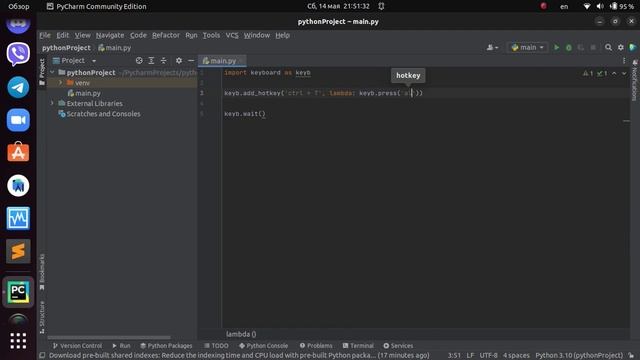This screenshot has width=640, height=360.
Task: Toggle Structure side tool window
Action: tap(42, 317)
